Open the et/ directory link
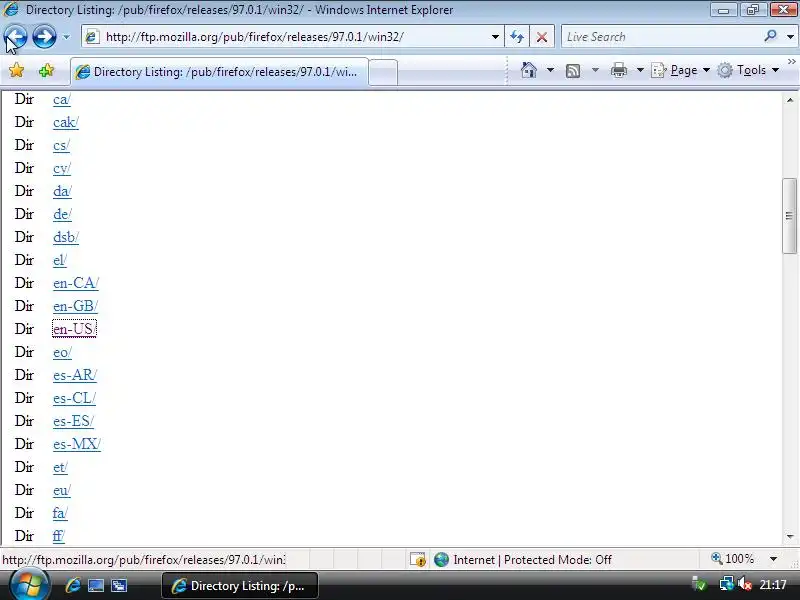The width and height of the screenshot is (800, 600). pos(60,467)
